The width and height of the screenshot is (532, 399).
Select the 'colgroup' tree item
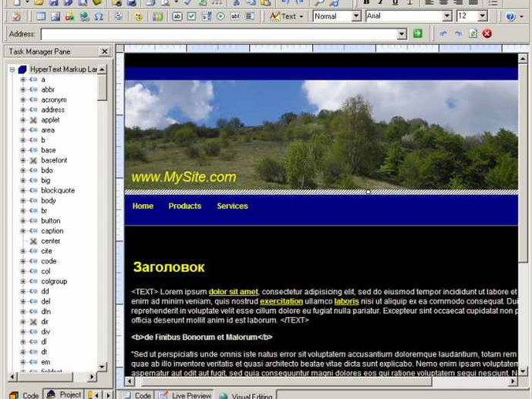[x=54, y=281]
